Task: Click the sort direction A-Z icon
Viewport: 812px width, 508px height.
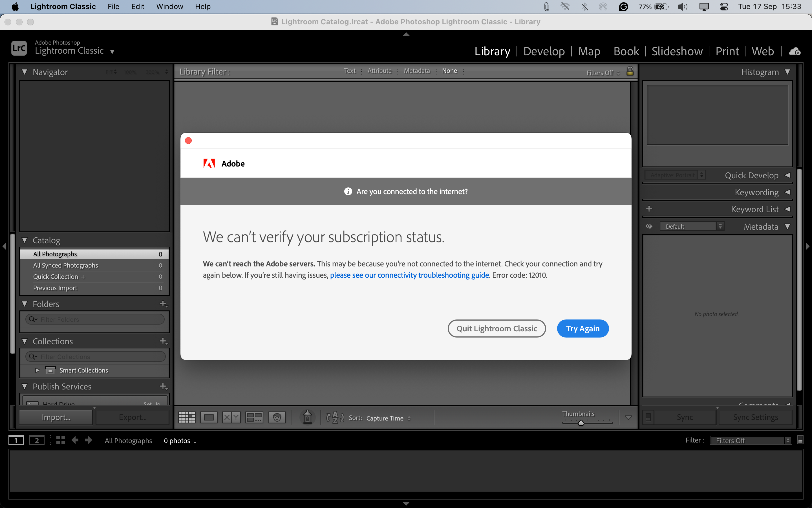Action: tap(335, 418)
